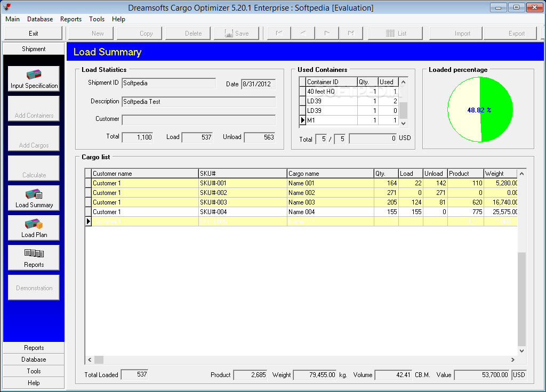This screenshot has width=546, height=392.
Task: Go to last record navigation arrow
Action: 351,34
